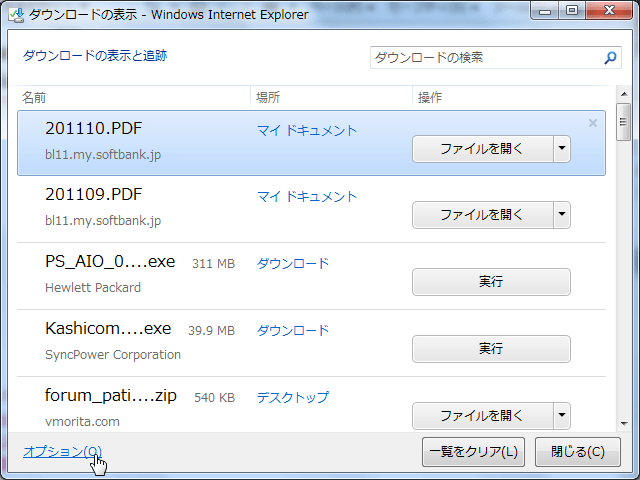Screen dimensions: 640x480
Task: Click ダウンロードの表示と追跡 heading
Action: (x=95, y=56)
